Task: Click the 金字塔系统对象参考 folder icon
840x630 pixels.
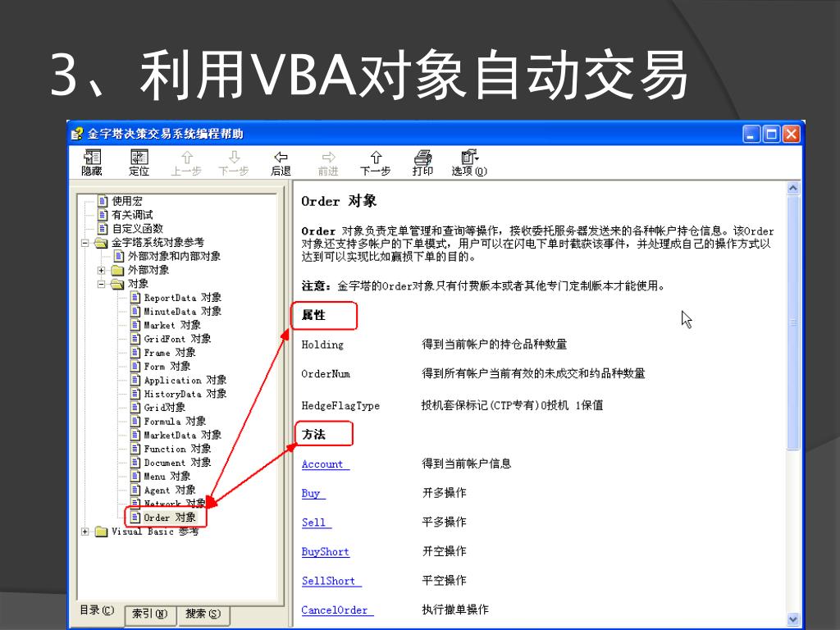Action: 101,243
